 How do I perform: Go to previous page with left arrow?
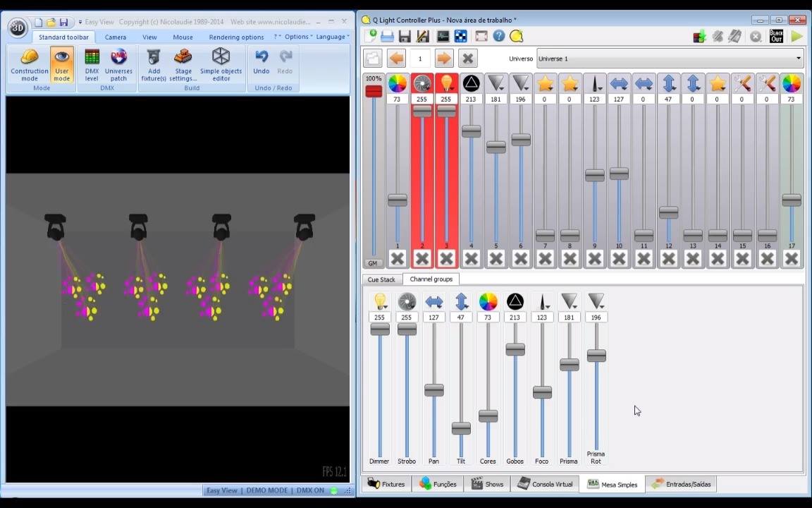tap(397, 58)
